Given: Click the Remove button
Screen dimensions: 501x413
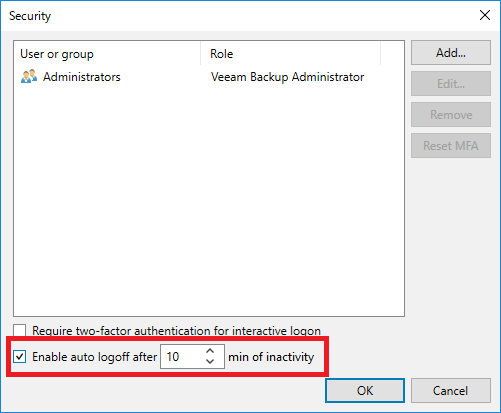Looking at the screenshot, I should pyautogui.click(x=451, y=115).
